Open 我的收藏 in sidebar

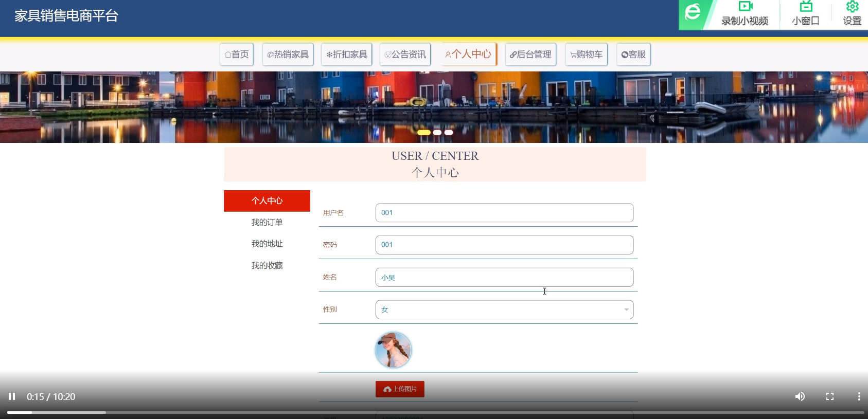pos(267,266)
